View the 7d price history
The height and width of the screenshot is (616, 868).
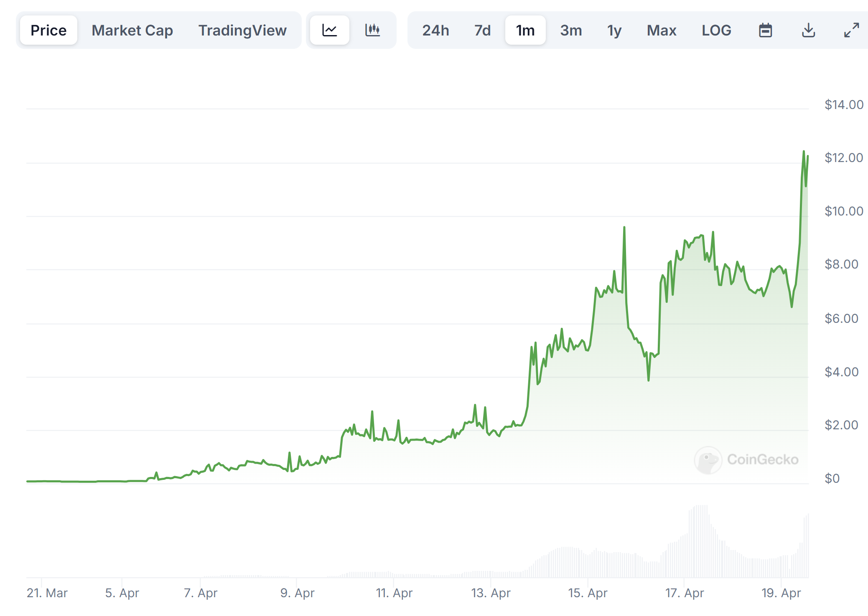pos(482,30)
